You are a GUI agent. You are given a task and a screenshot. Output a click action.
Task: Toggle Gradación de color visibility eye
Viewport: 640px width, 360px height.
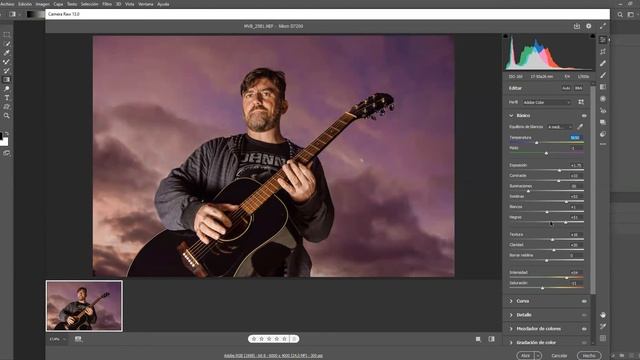click(x=584, y=343)
